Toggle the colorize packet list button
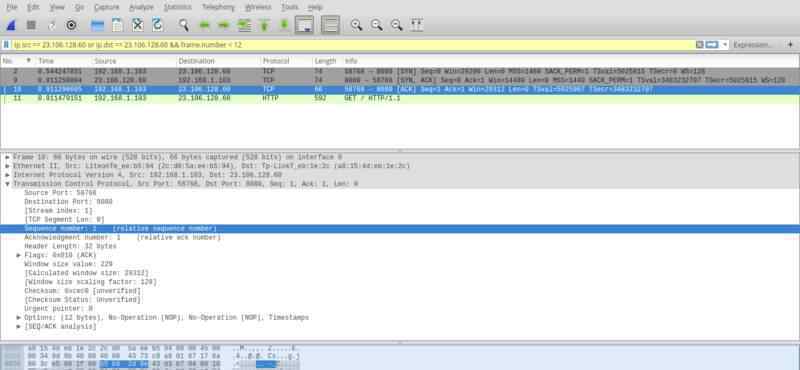Viewport: 800px width, 370px height. pyautogui.click(x=331, y=25)
